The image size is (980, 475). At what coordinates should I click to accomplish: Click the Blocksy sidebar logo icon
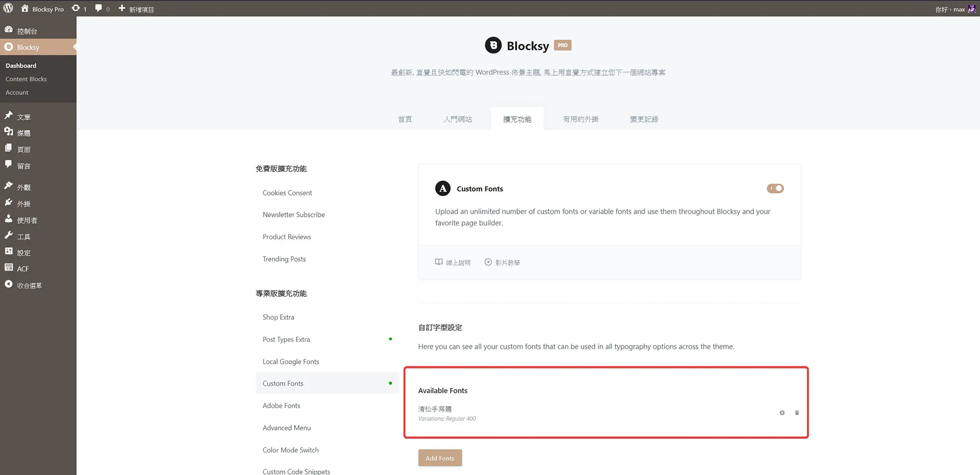(9, 47)
